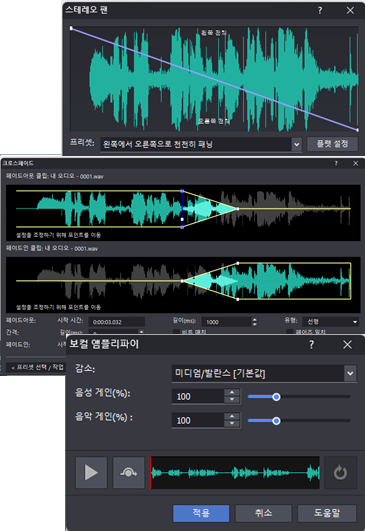Click the chevron arrow of 감소 combo box

click(x=350, y=374)
